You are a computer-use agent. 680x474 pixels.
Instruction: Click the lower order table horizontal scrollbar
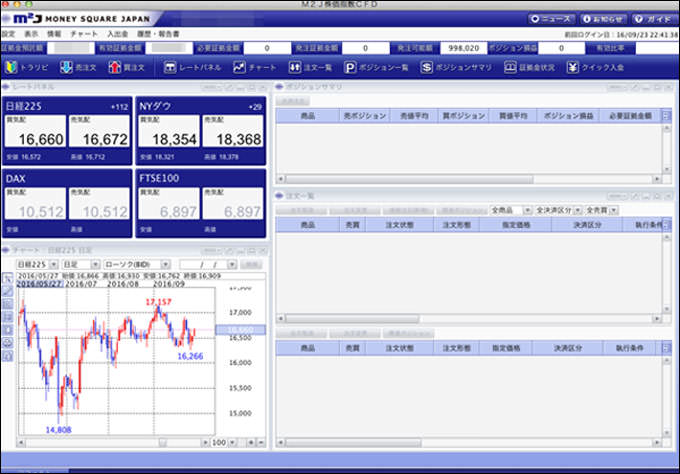coord(353,443)
